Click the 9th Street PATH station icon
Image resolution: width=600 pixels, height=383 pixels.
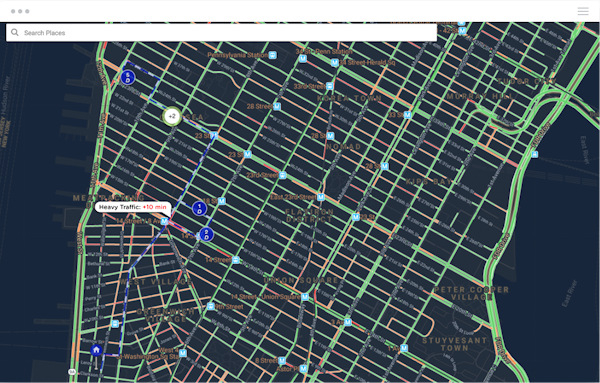point(210,306)
